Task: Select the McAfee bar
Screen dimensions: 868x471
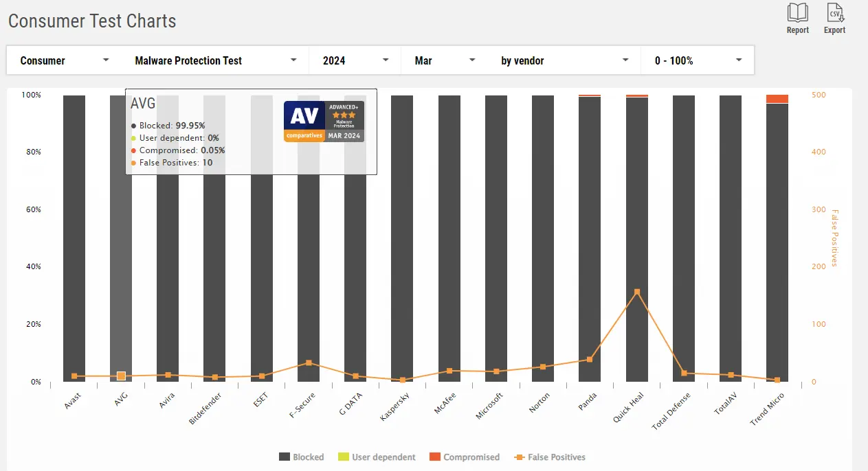Action: [x=449, y=238]
